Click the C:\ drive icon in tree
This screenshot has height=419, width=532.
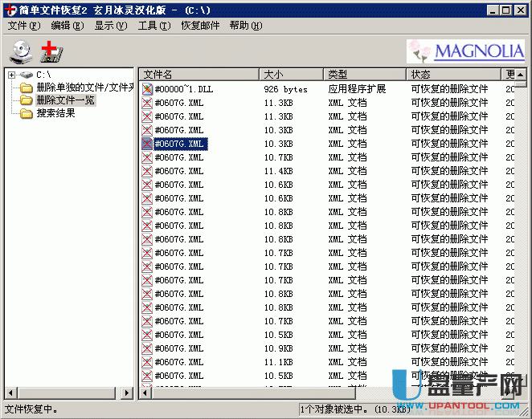click(x=26, y=75)
